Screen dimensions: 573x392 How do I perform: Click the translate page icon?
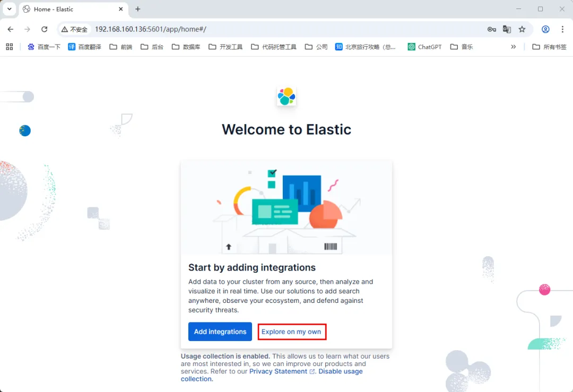507,29
